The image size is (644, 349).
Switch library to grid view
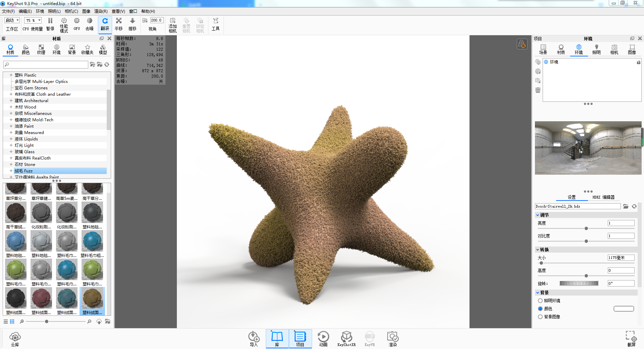12,321
